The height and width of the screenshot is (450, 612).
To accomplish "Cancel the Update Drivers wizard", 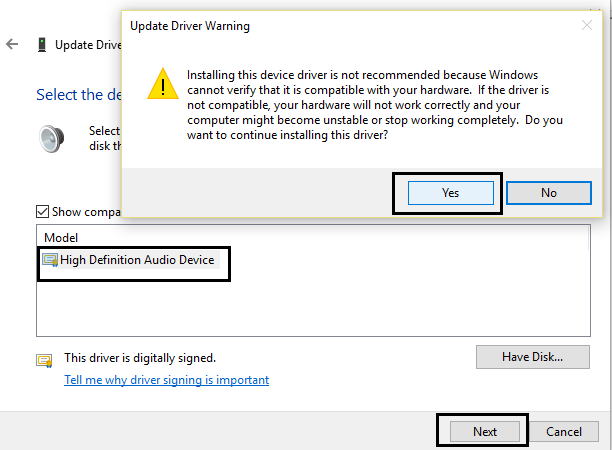I will point(564,432).
